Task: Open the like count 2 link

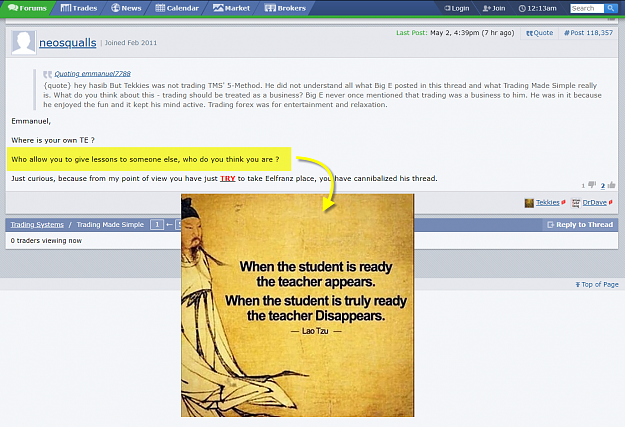Action: [603, 186]
